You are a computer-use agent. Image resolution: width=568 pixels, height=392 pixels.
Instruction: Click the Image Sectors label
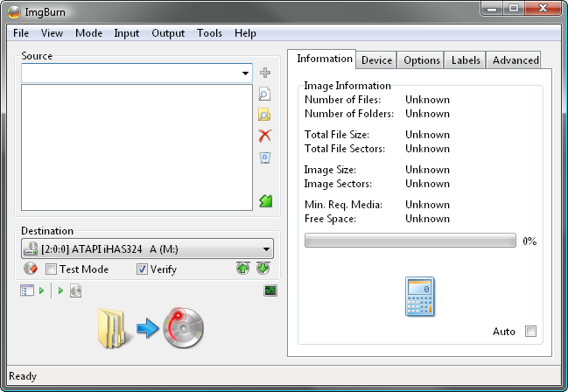[338, 184]
